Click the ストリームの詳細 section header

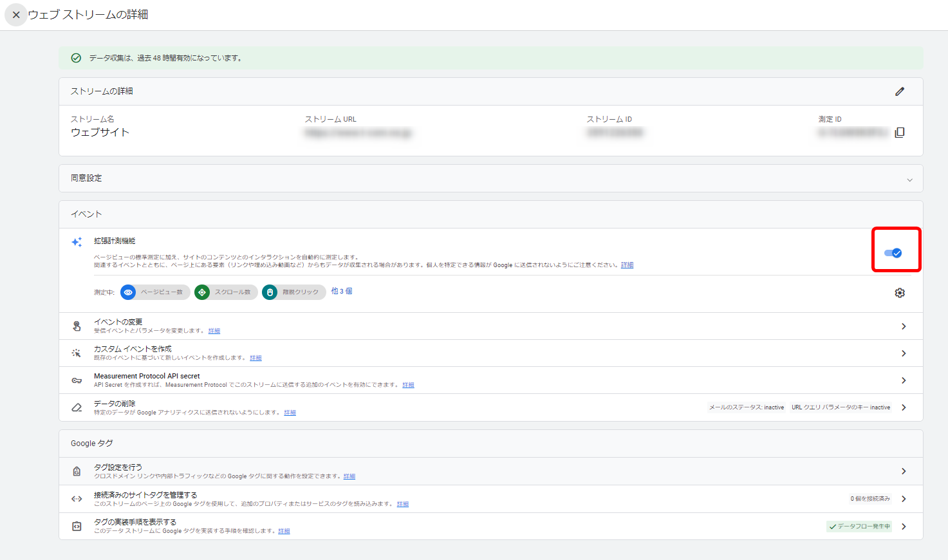pyautogui.click(x=102, y=91)
